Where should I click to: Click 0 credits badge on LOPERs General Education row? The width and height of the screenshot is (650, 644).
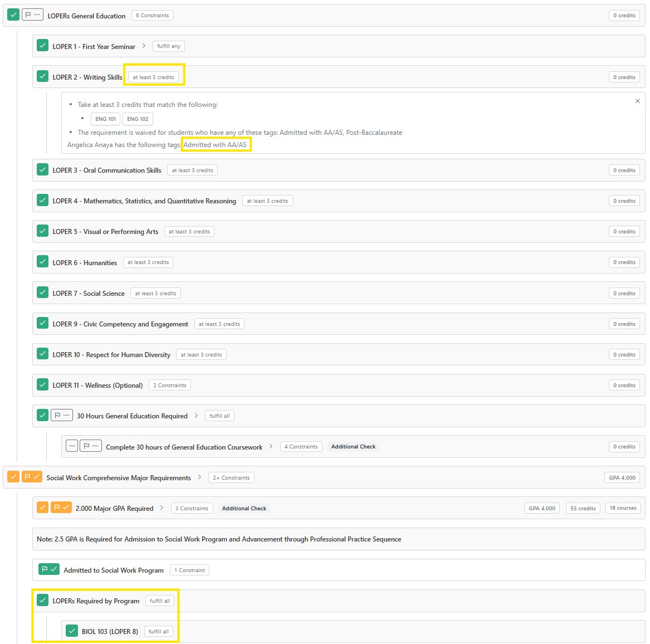624,16
